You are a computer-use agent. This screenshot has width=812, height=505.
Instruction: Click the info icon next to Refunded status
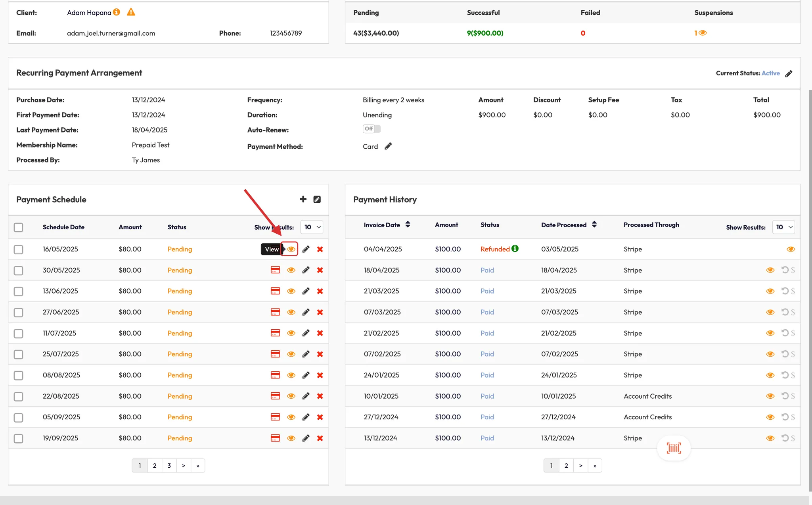pyautogui.click(x=515, y=249)
